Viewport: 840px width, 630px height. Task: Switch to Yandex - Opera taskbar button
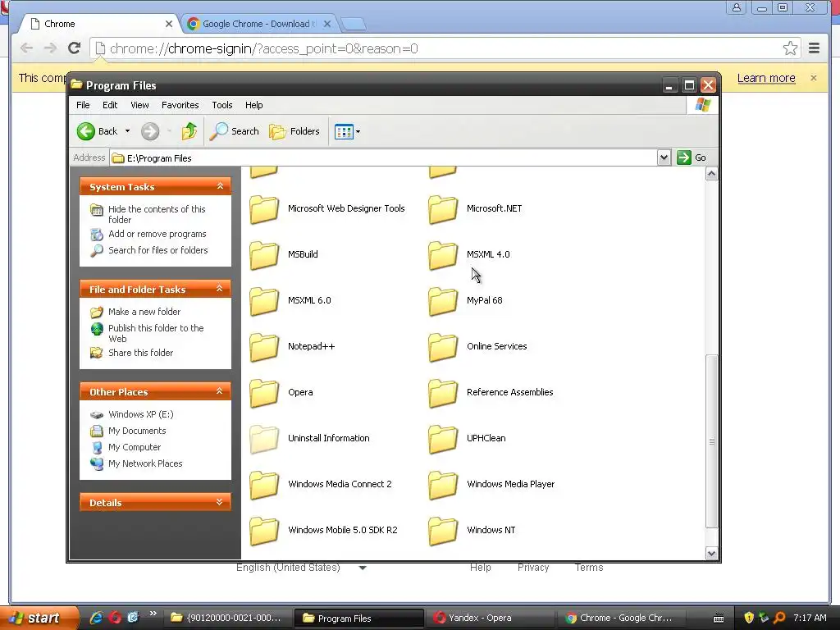click(489, 618)
